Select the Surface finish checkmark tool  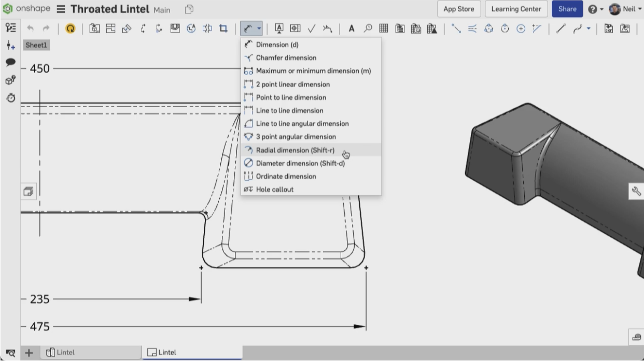[x=312, y=28]
